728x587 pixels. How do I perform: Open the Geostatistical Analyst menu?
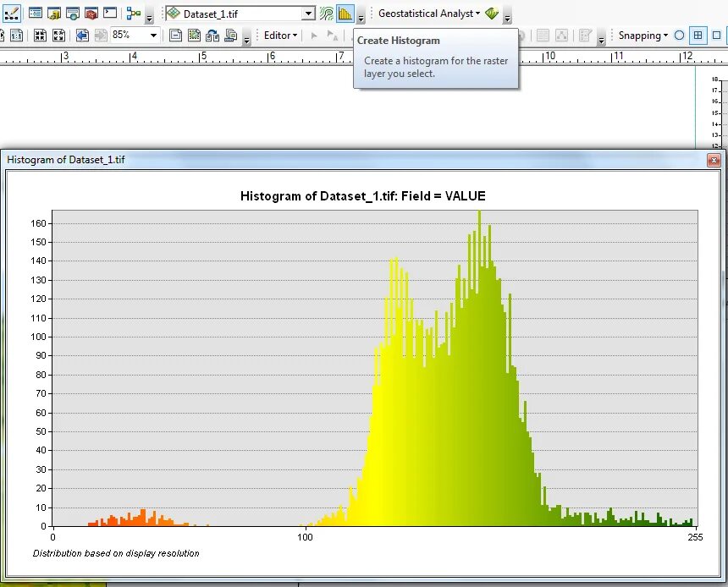point(429,14)
